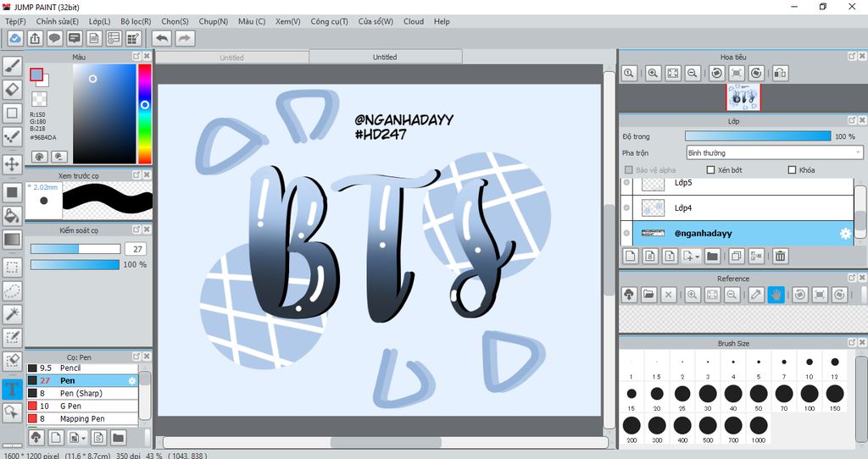The image size is (868, 459).
Task: Select the Select Pen tool
Action: (12, 337)
